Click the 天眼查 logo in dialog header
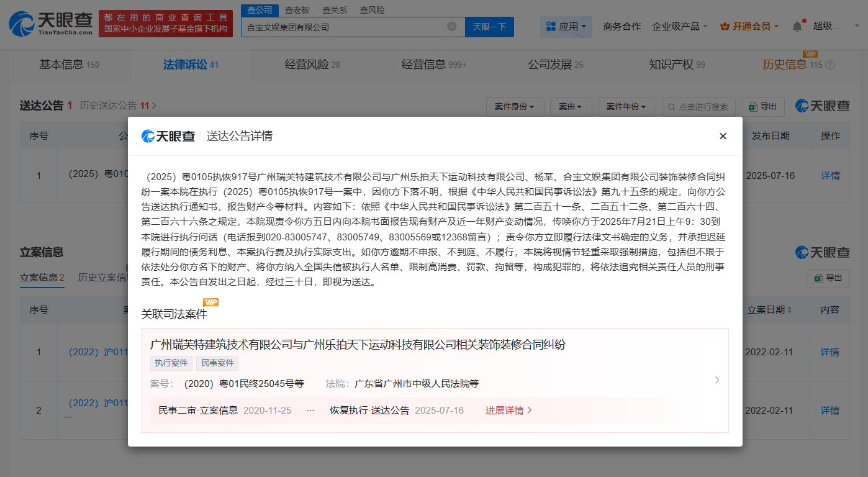868x477 pixels. click(168, 136)
